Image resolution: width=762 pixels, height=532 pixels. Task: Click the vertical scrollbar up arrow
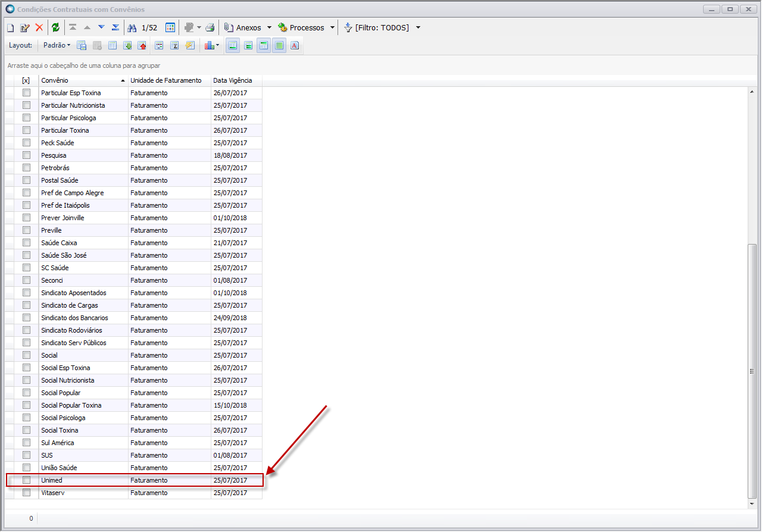tap(752, 92)
